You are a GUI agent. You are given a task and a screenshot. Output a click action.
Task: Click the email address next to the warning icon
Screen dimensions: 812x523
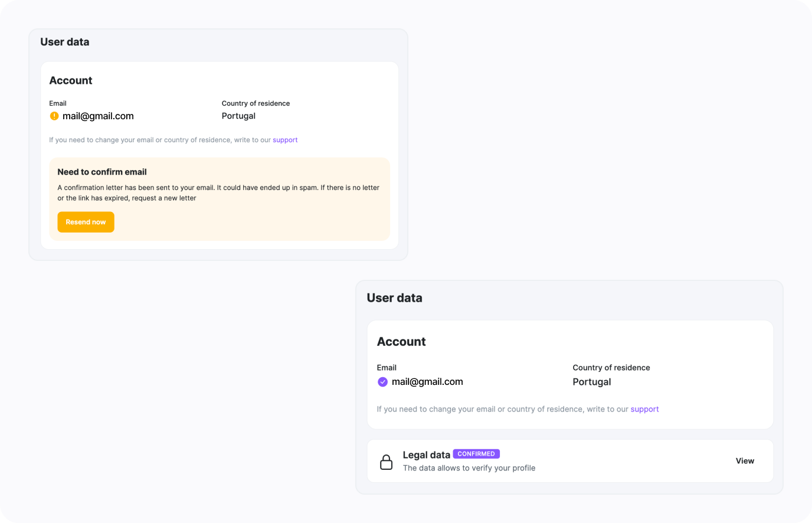pos(98,116)
